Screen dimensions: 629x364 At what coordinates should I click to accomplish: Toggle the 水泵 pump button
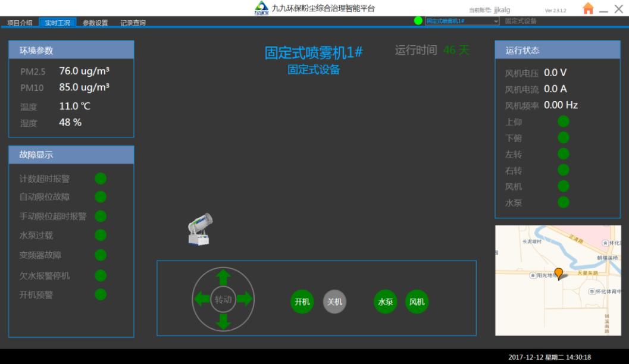(386, 302)
